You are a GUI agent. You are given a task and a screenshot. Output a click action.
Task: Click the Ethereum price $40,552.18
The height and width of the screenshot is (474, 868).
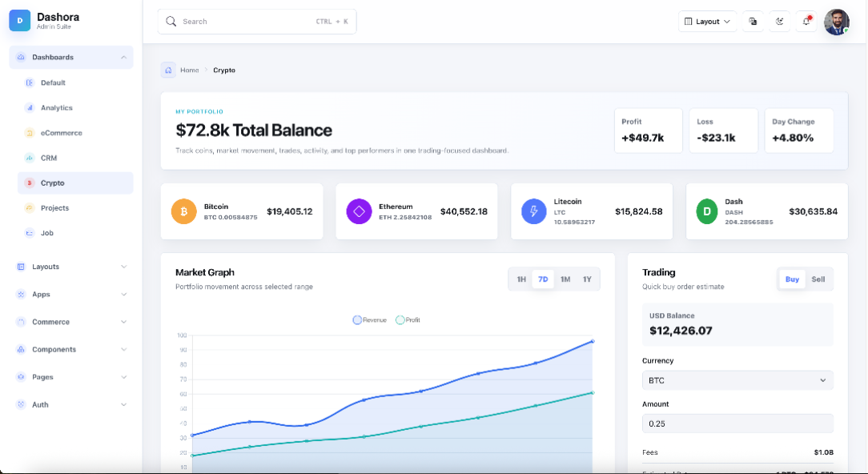click(x=464, y=211)
